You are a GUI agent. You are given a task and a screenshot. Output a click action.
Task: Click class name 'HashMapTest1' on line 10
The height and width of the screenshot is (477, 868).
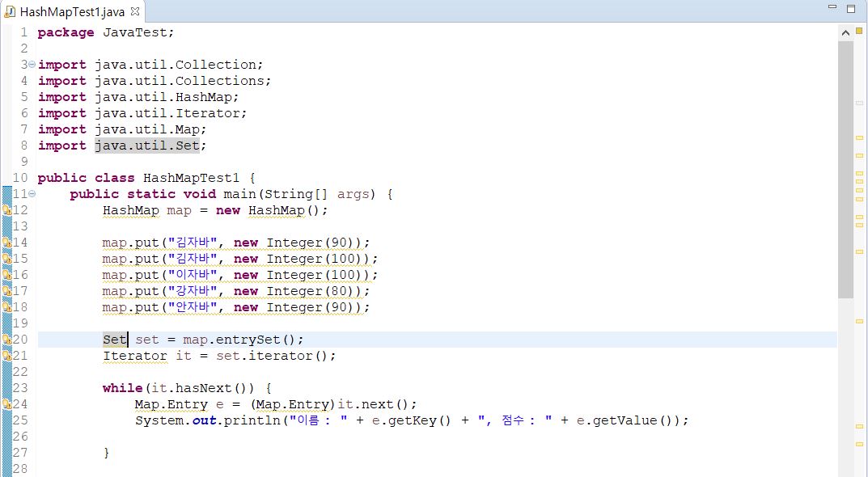click(x=191, y=178)
